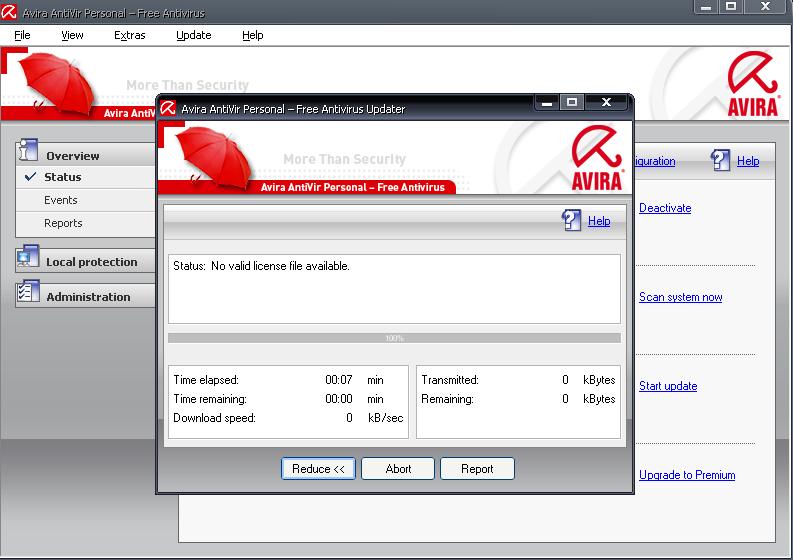This screenshot has height=560, width=793.
Task: Click the Local protection monitor icon
Action: [27, 257]
